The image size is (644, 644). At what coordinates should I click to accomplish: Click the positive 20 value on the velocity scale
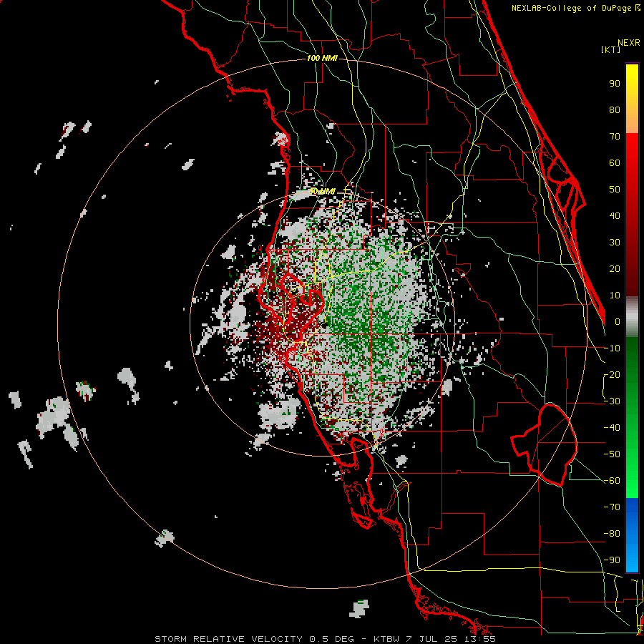coord(615,269)
